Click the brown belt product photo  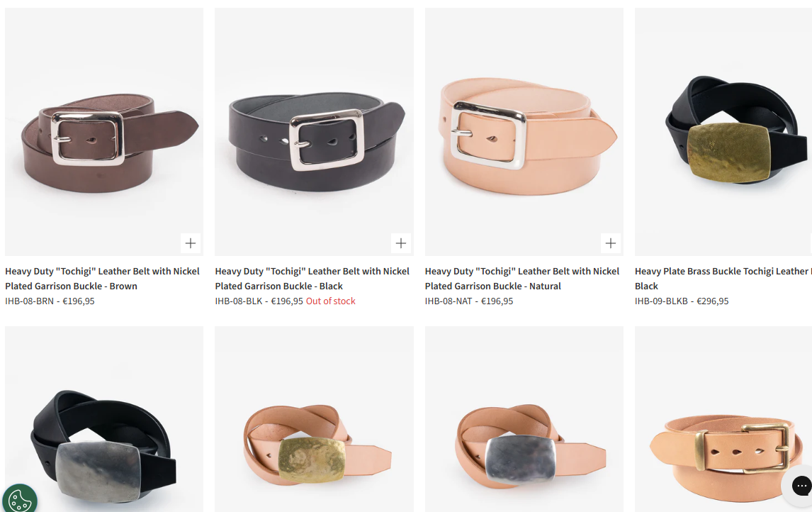104,132
